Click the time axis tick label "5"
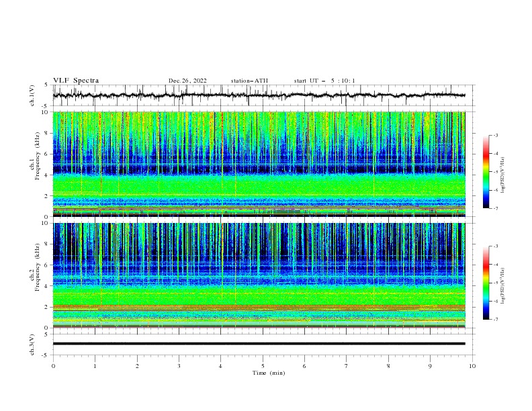The height and width of the screenshot is (411, 532). point(263,366)
